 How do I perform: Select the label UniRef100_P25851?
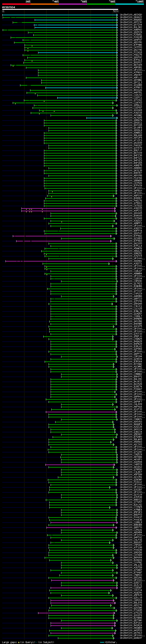(x=131, y=35)
